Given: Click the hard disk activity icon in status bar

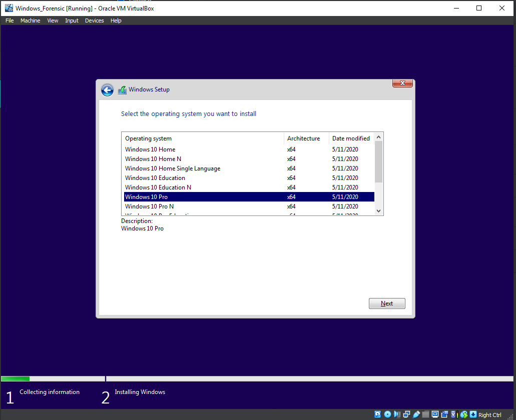Looking at the screenshot, I should click(x=378, y=414).
